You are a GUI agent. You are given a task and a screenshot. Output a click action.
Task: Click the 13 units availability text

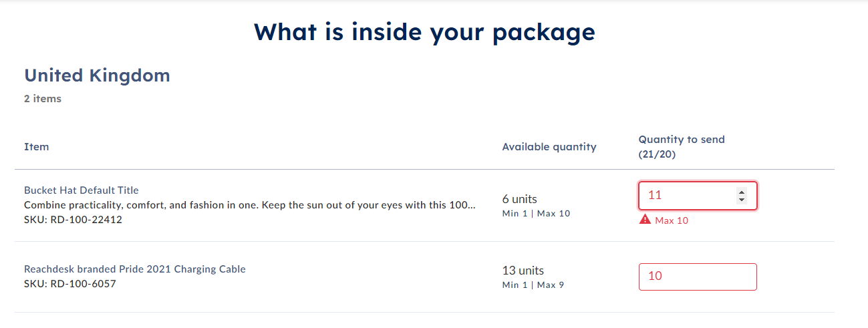(x=523, y=271)
